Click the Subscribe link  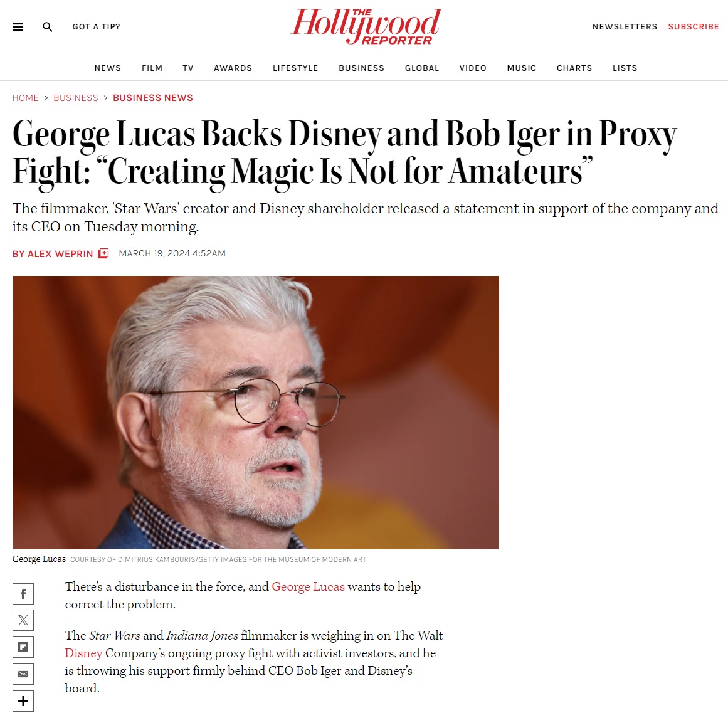[x=694, y=27]
